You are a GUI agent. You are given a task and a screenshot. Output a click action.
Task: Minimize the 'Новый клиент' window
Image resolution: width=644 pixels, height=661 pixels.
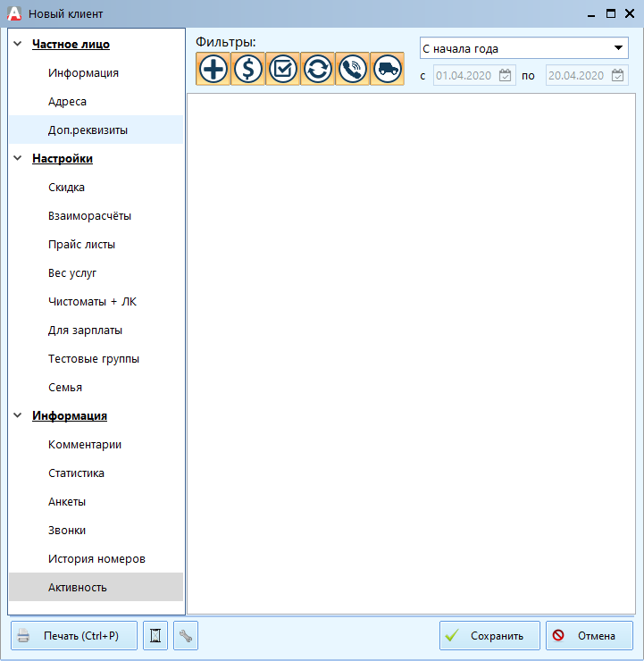591,14
